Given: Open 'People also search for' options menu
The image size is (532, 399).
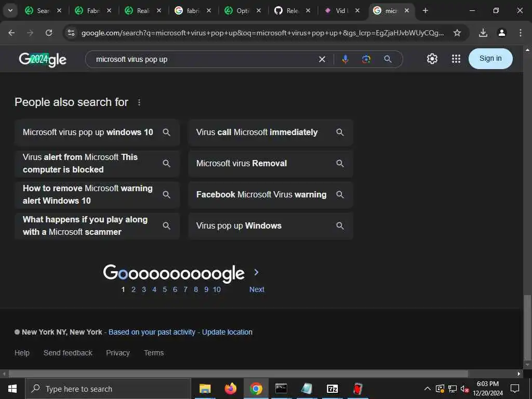Looking at the screenshot, I should pyautogui.click(x=139, y=102).
